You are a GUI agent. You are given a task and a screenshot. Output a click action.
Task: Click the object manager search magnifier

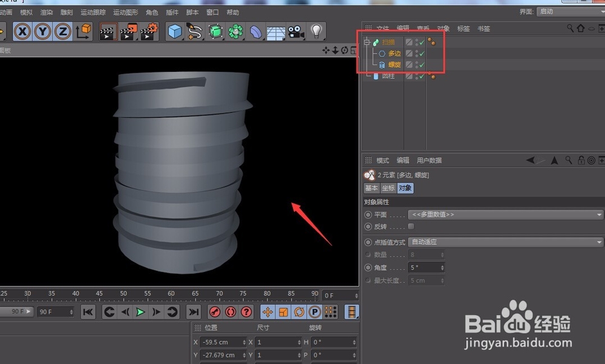click(x=570, y=28)
